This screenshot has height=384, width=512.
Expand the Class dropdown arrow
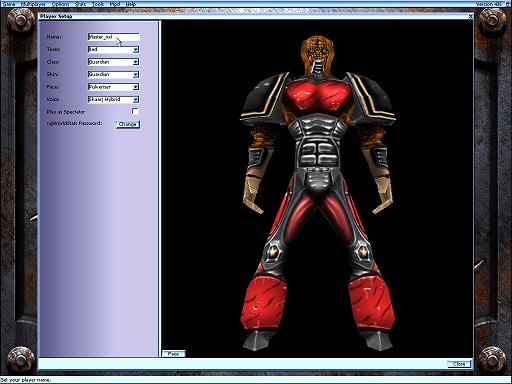(x=136, y=62)
